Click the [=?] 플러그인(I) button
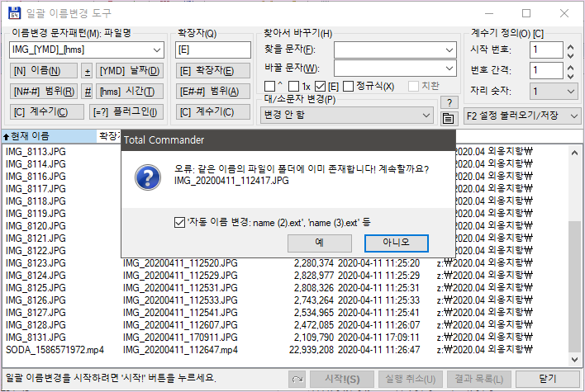The width and height of the screenshot is (585, 392). (126, 111)
